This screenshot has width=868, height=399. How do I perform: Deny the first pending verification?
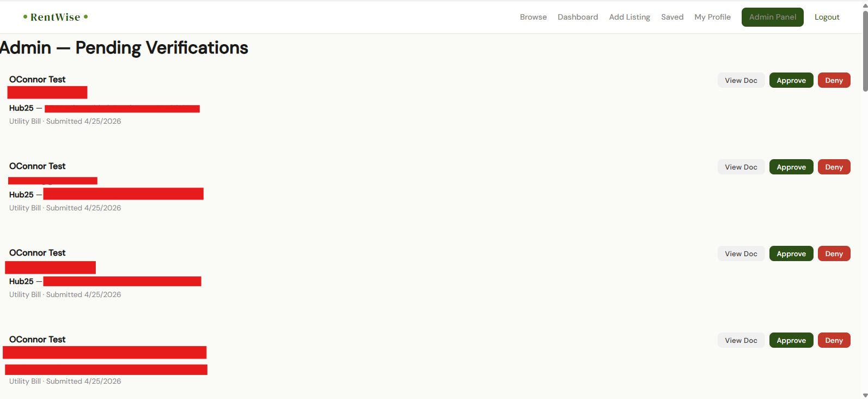[x=834, y=80]
